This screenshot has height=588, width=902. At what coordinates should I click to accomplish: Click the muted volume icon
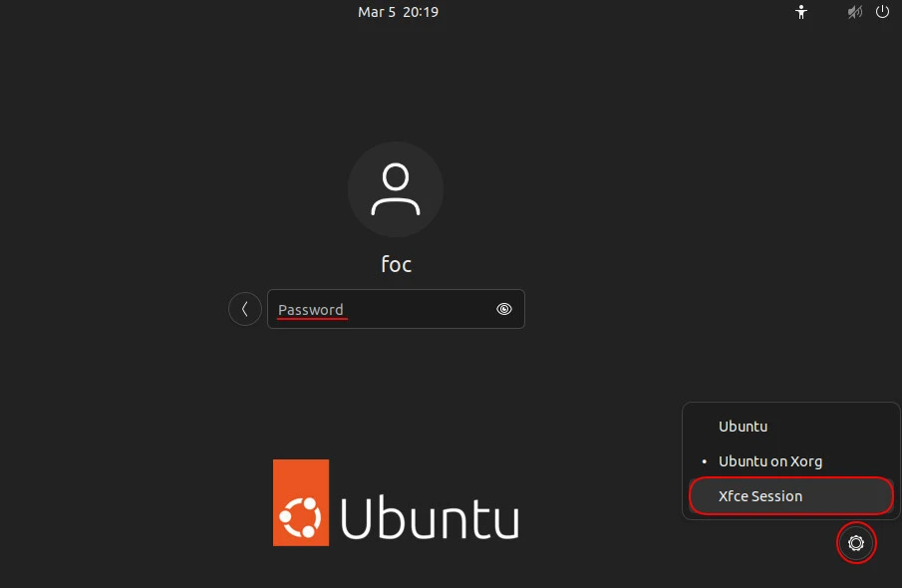854,12
